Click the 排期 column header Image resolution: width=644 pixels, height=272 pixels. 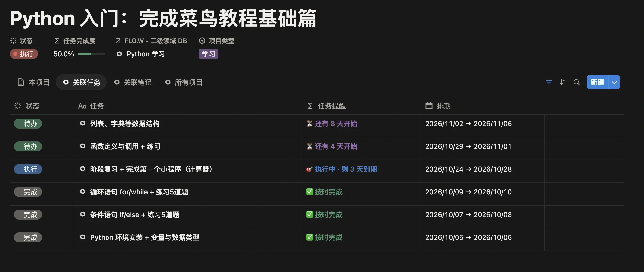[x=438, y=106]
